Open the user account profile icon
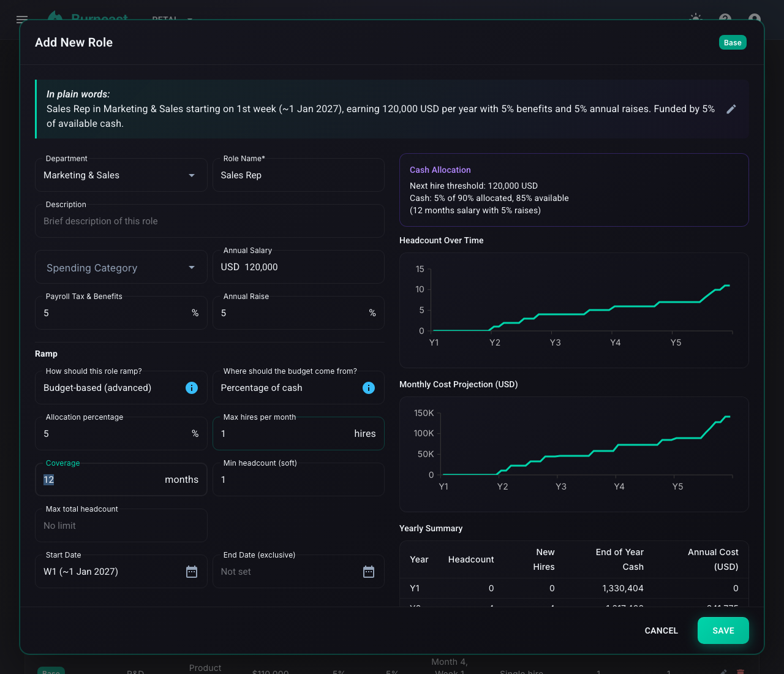Screen dimensions: 784x674 (x=755, y=19)
